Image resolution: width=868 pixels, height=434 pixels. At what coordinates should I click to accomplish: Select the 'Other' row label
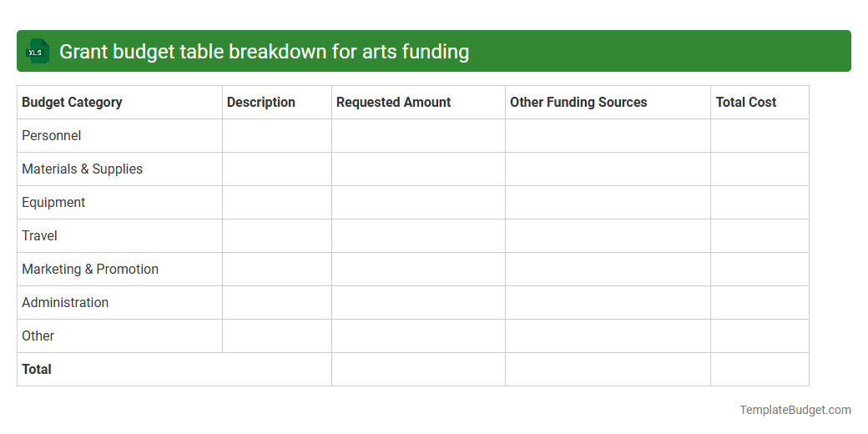(38, 336)
